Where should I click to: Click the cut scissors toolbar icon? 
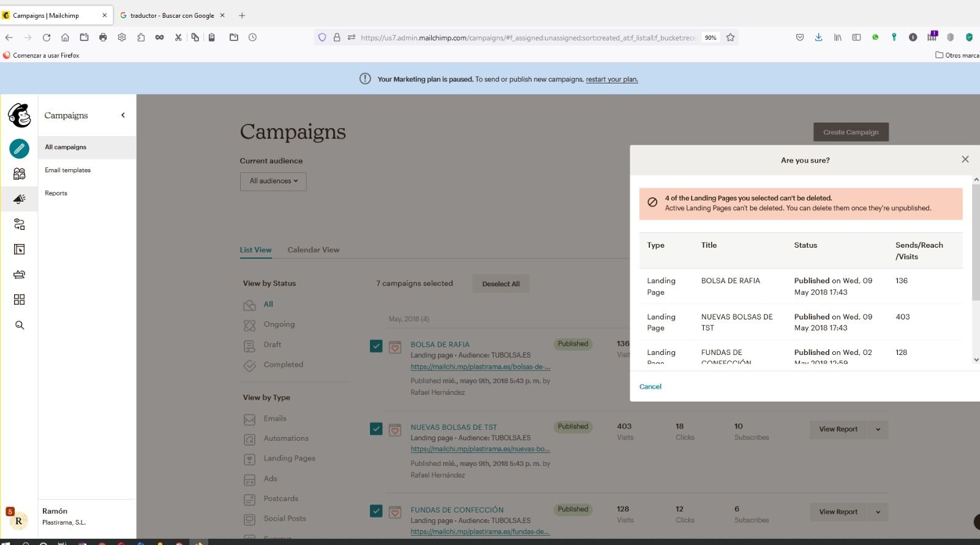click(178, 37)
